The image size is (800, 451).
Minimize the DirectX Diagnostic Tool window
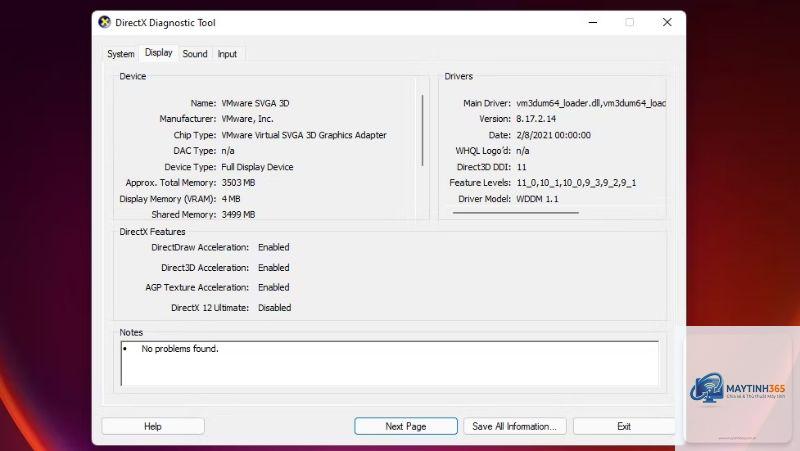pyautogui.click(x=593, y=22)
